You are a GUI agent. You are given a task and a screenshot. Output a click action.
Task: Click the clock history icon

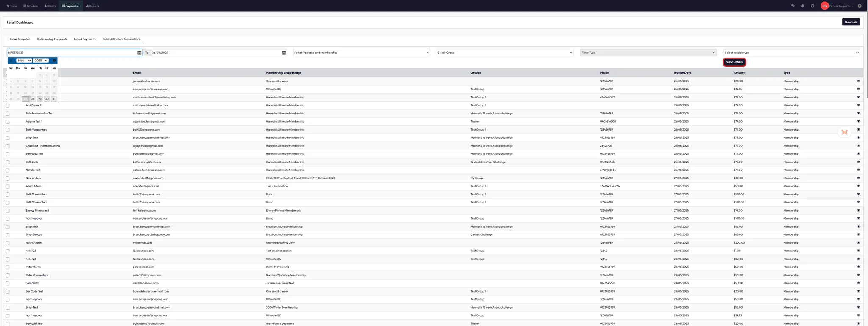click(812, 6)
